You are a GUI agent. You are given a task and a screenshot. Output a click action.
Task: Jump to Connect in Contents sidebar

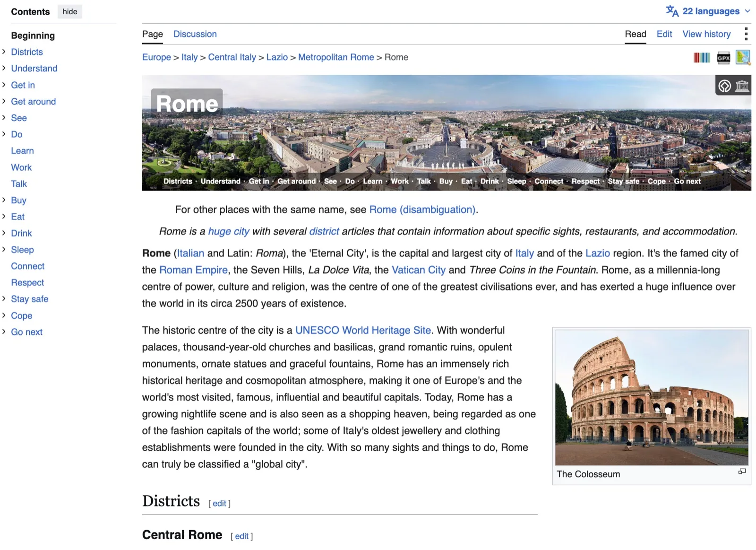coord(27,266)
